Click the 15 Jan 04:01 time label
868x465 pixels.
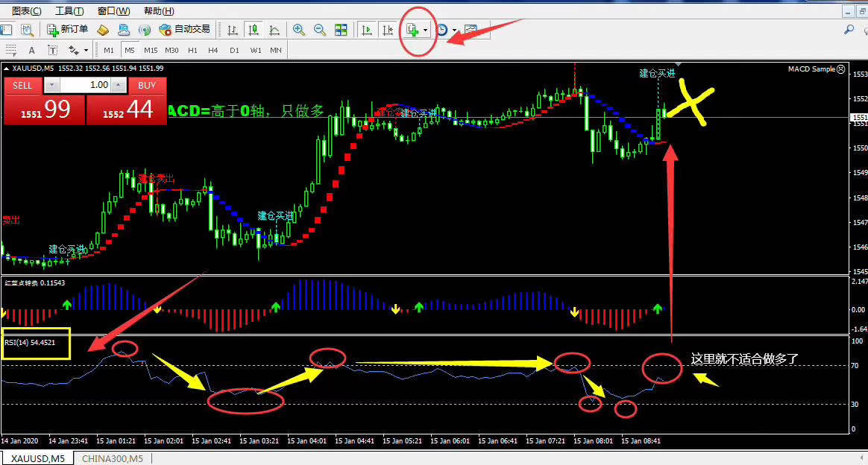[306, 440]
